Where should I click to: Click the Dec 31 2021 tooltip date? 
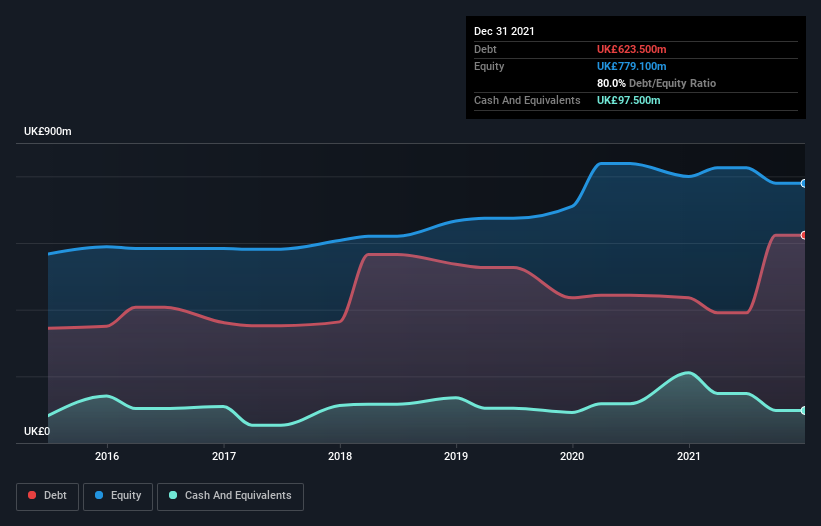click(504, 31)
